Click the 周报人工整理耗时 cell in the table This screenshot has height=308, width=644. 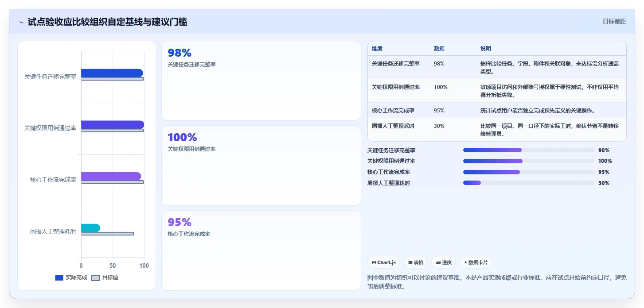(x=393, y=126)
